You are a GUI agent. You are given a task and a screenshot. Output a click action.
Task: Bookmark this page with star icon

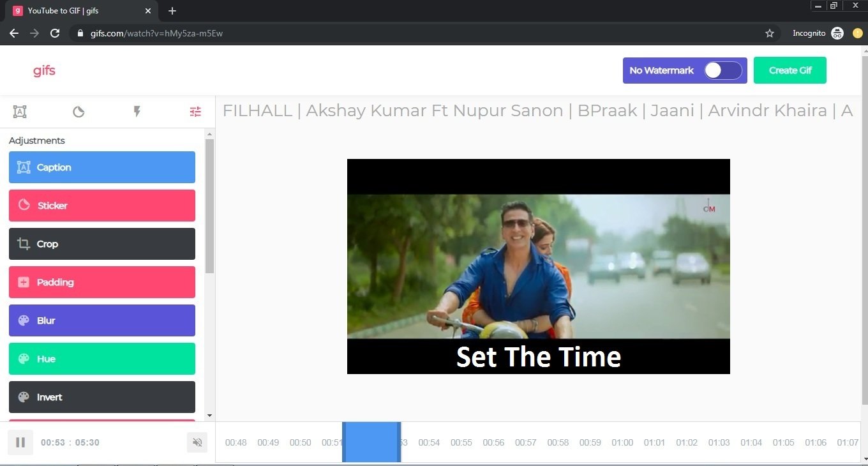tap(770, 33)
